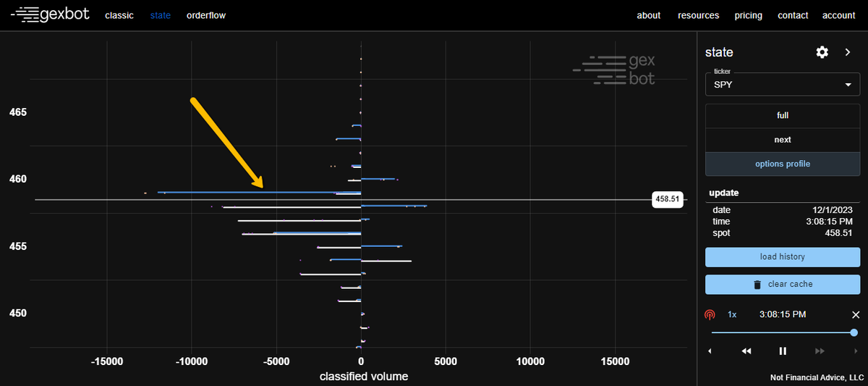Click the 460 strike axis label
This screenshot has height=386, width=868.
(17, 179)
